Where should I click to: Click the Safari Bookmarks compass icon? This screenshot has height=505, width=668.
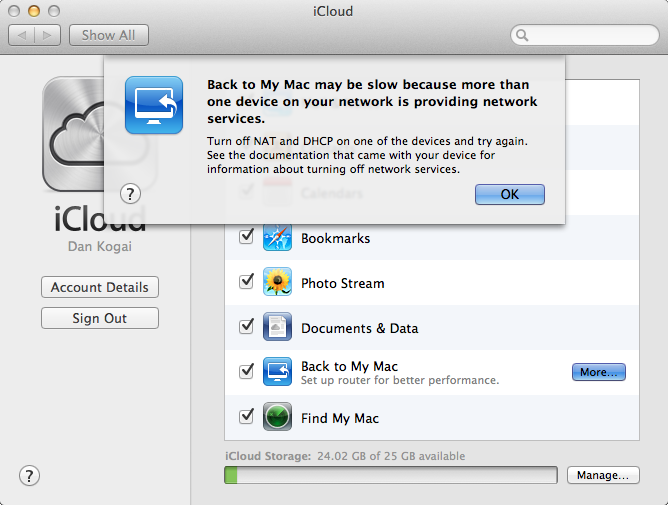(277, 237)
